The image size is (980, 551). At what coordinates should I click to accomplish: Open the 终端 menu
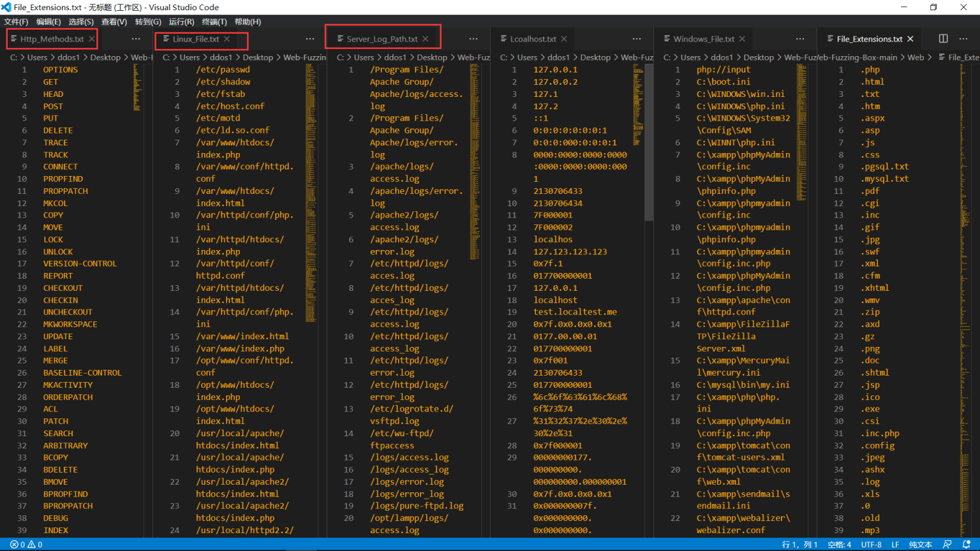[214, 21]
